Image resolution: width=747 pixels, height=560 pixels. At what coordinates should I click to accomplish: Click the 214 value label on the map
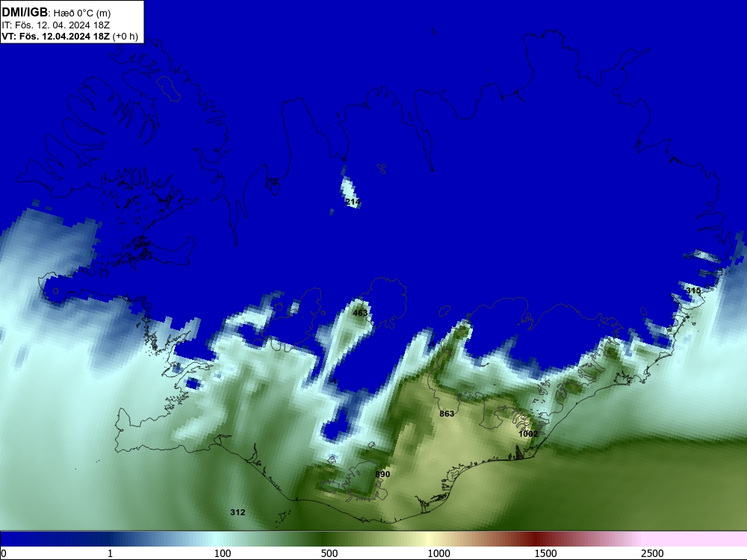pos(353,202)
